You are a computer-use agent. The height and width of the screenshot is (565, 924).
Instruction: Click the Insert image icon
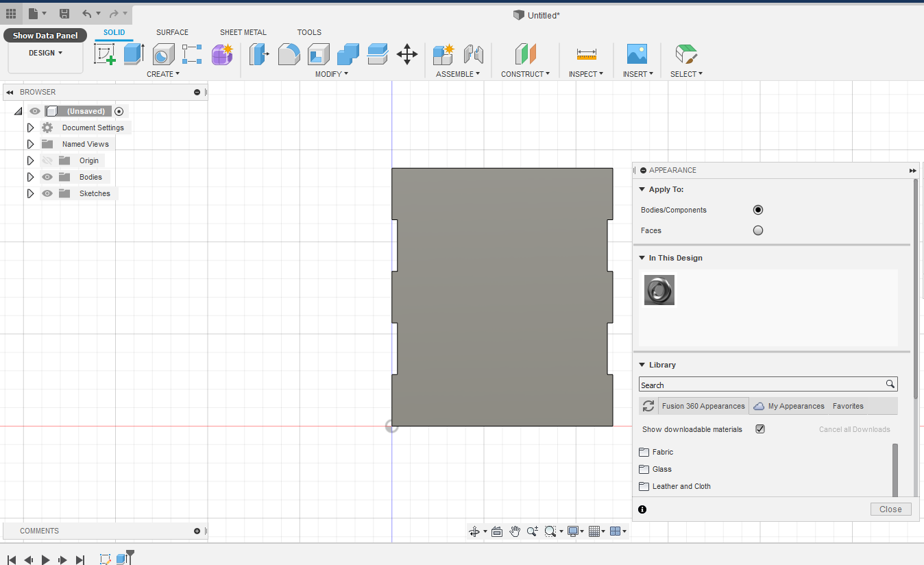(x=637, y=54)
